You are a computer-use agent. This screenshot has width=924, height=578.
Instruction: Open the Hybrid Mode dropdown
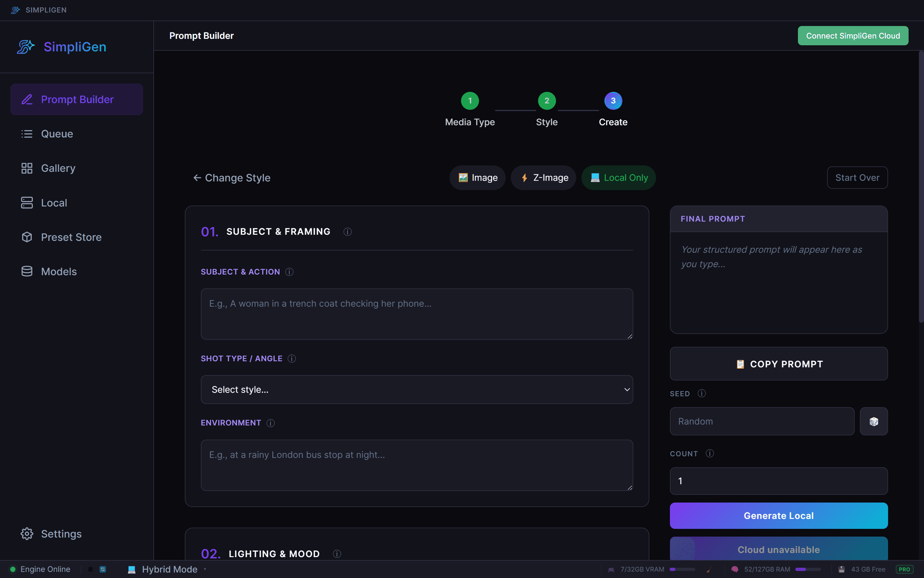pos(167,569)
